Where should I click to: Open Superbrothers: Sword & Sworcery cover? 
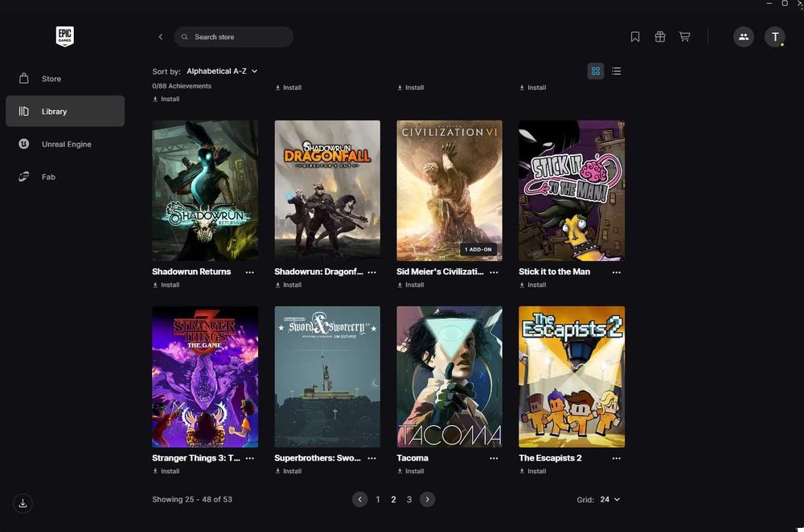click(327, 377)
